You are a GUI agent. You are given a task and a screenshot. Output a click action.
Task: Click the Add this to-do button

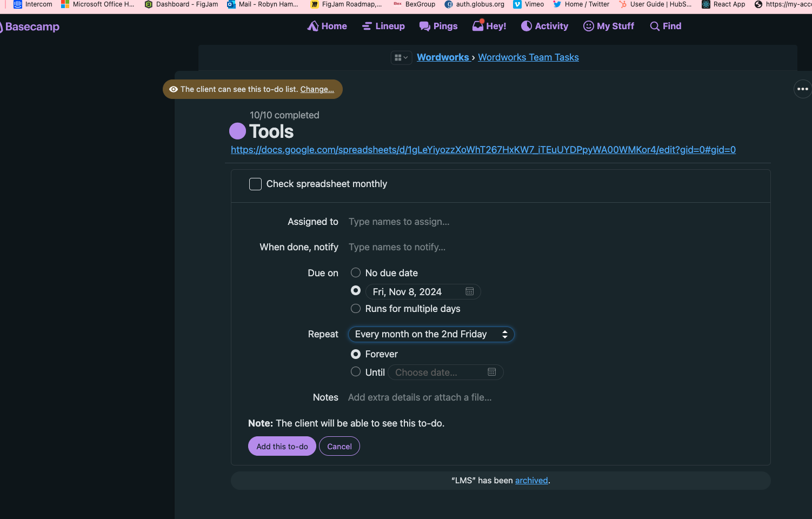(282, 446)
